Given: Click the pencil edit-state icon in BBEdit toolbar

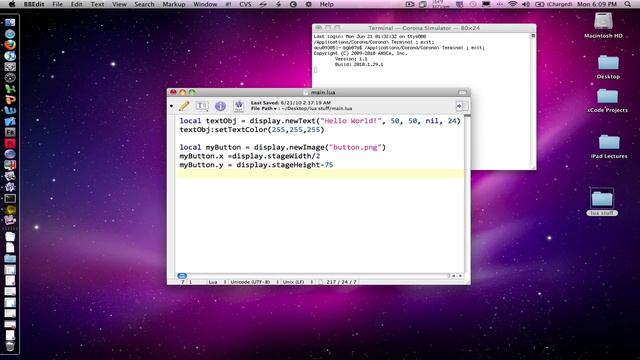Looking at the screenshot, I should click(184, 106).
